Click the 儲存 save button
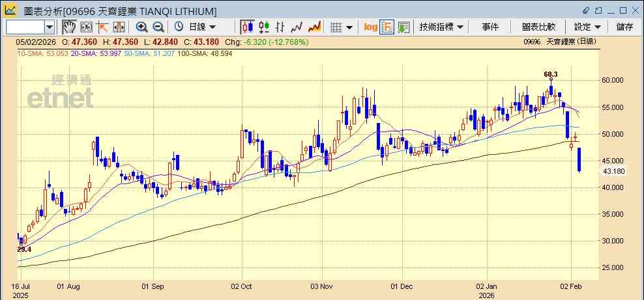 [624, 27]
